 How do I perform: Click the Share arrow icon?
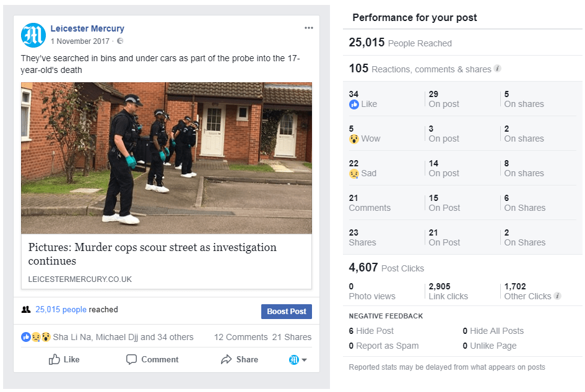point(227,359)
